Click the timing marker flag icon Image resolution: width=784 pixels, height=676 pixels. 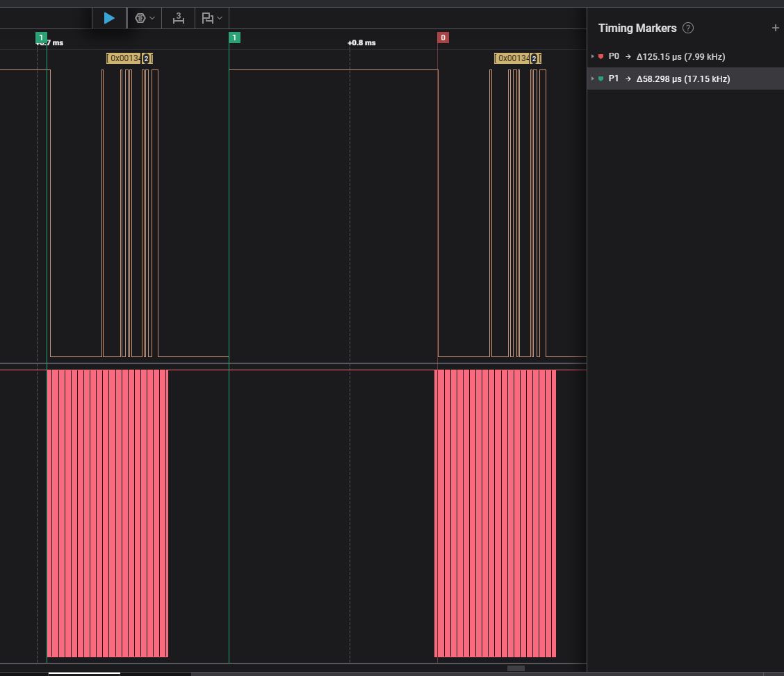click(x=207, y=18)
